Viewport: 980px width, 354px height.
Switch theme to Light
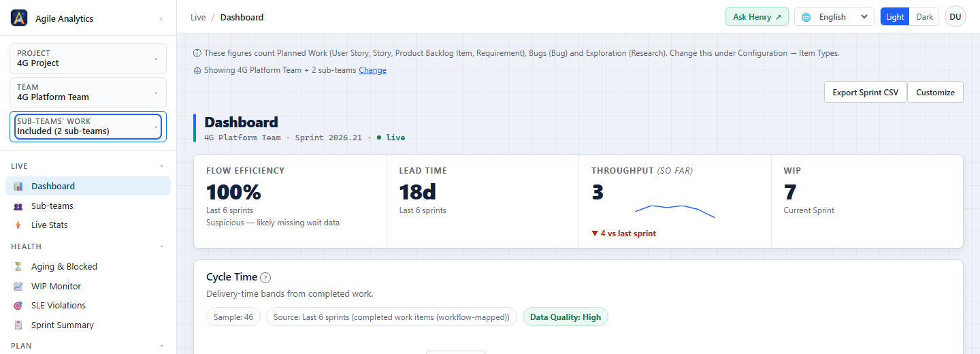point(895,17)
